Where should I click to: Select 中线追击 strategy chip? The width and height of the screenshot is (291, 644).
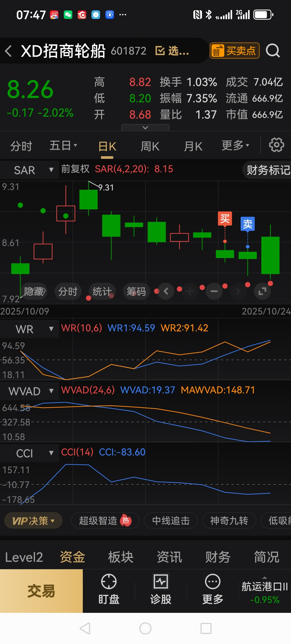coord(171,521)
